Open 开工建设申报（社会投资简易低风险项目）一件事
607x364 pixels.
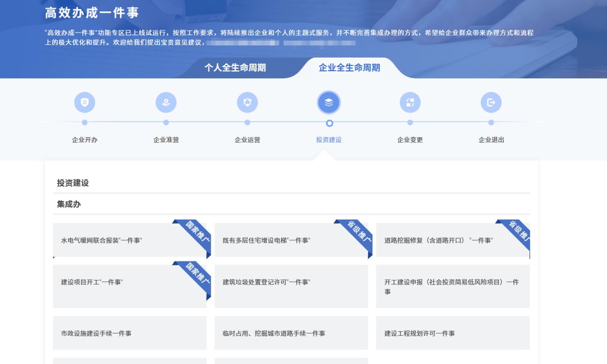click(x=452, y=287)
